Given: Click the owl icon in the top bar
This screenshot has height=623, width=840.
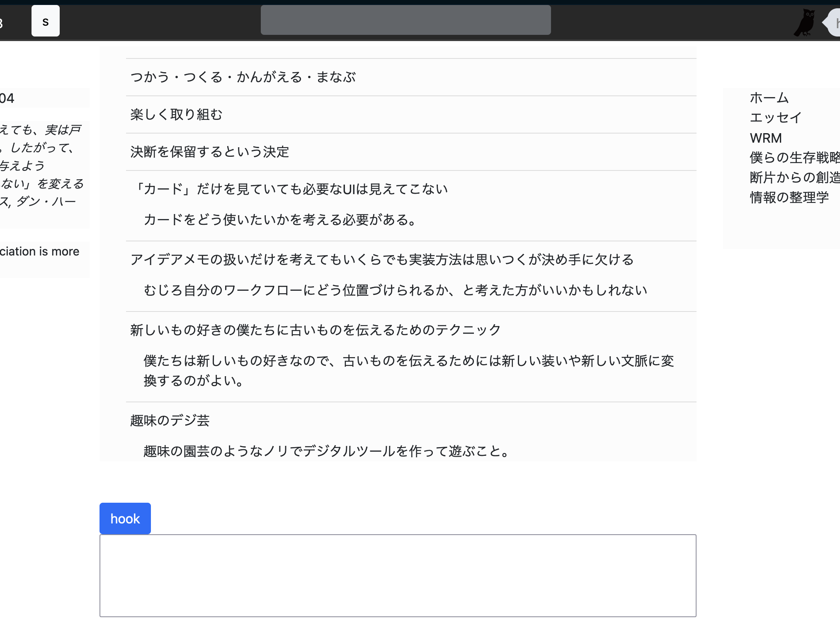Looking at the screenshot, I should pos(805,22).
